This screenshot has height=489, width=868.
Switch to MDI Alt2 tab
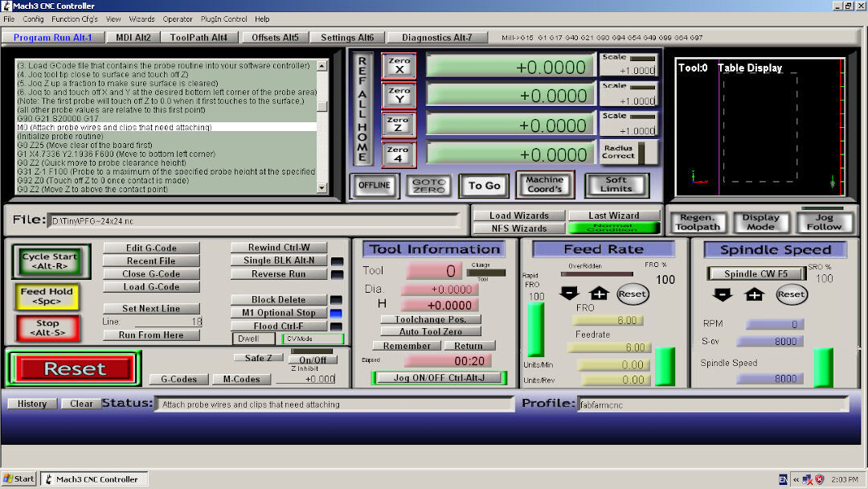point(133,37)
